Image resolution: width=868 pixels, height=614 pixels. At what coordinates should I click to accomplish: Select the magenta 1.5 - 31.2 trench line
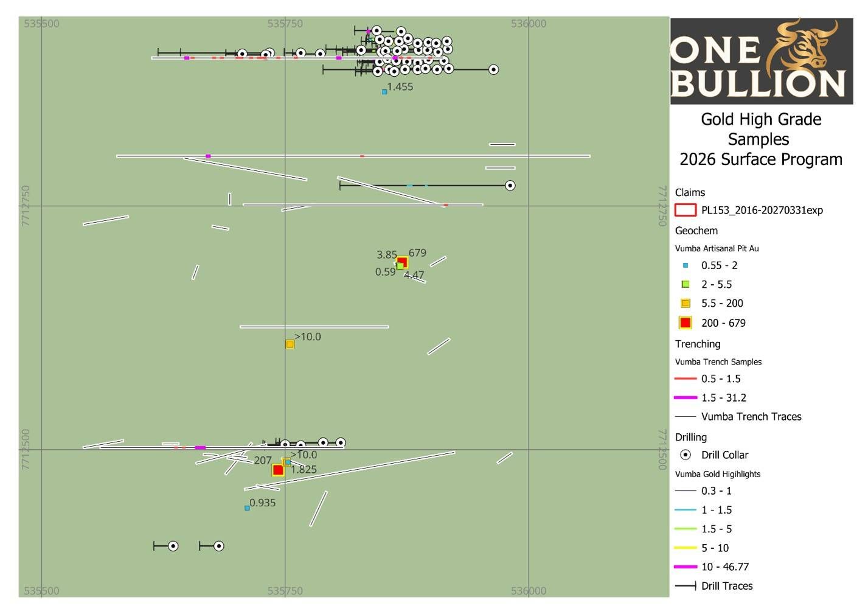[x=686, y=397]
